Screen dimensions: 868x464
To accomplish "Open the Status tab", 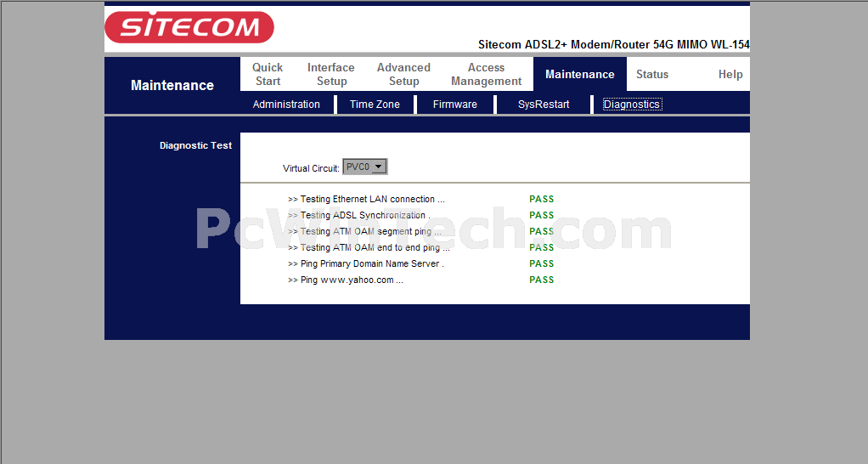I will pyautogui.click(x=652, y=74).
